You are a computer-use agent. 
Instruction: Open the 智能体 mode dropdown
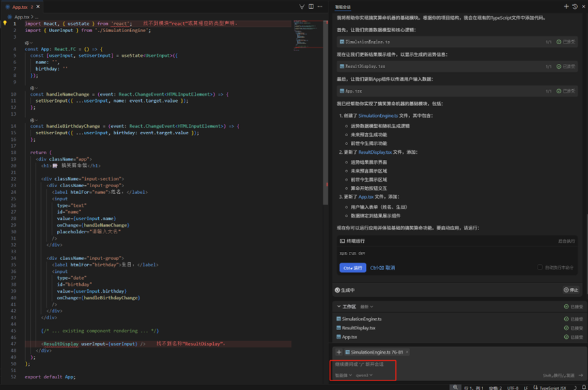(x=343, y=375)
